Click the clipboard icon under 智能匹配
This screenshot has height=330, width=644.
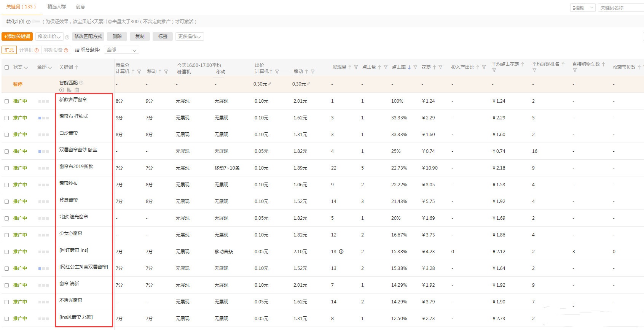click(x=77, y=90)
